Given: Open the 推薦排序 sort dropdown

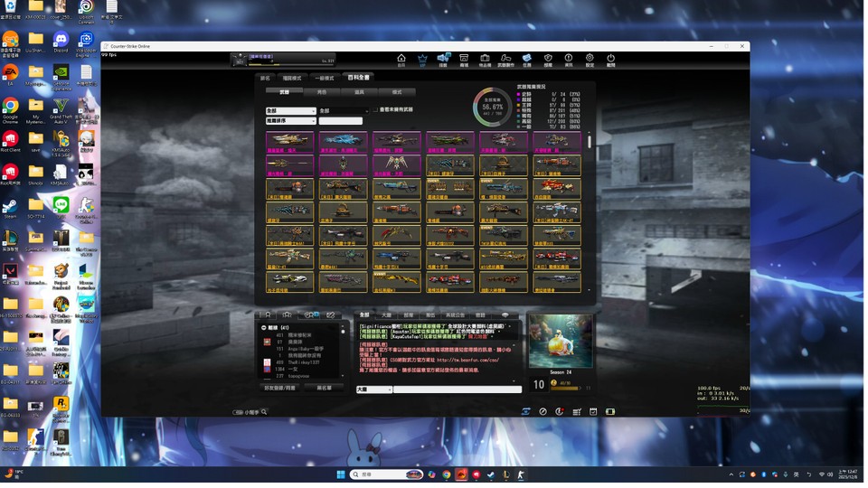Looking at the screenshot, I should (x=290, y=120).
